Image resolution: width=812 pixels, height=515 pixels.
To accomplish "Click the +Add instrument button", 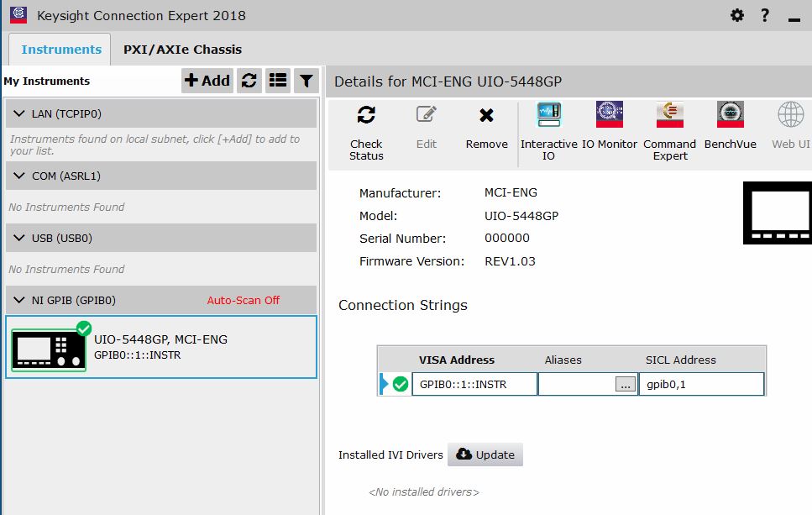I will click(207, 81).
